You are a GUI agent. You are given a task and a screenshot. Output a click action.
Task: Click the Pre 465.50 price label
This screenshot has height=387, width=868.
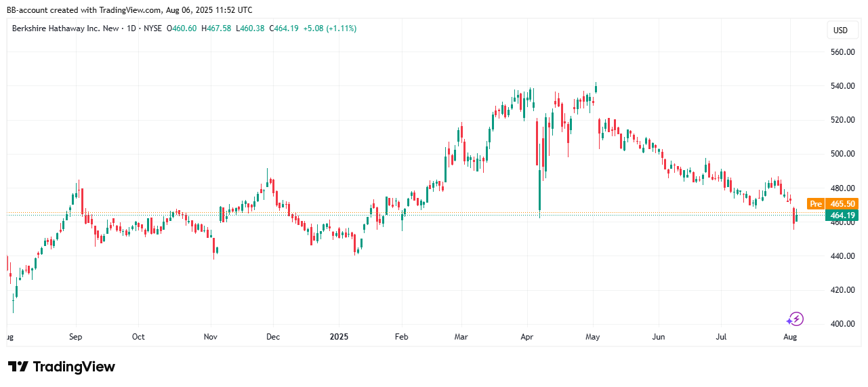click(x=833, y=203)
